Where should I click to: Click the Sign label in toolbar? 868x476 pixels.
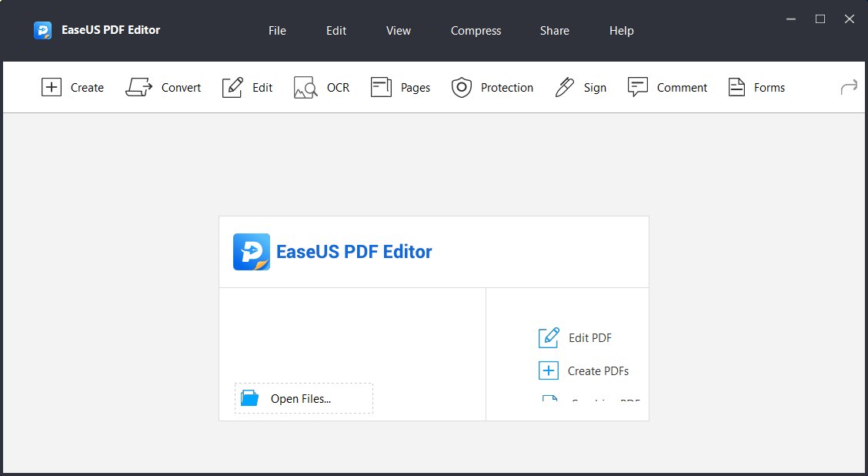[x=595, y=88]
